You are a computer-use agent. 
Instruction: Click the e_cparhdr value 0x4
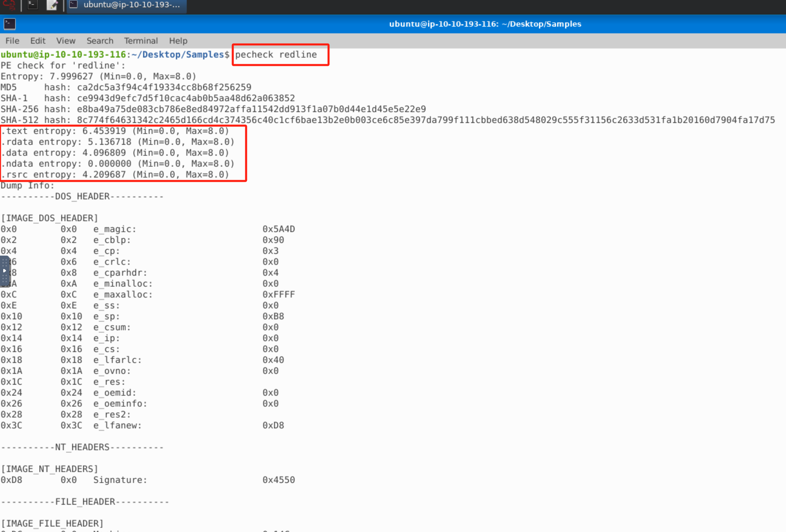pyautogui.click(x=270, y=273)
